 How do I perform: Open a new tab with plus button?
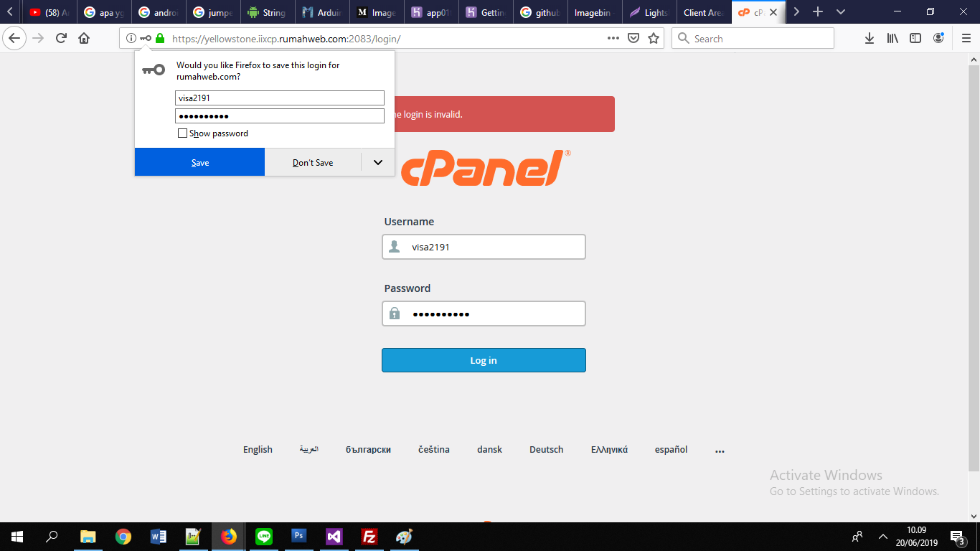pos(818,12)
